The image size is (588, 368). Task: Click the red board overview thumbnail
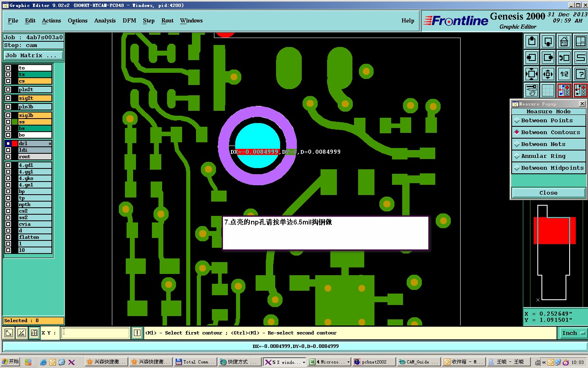(554, 231)
